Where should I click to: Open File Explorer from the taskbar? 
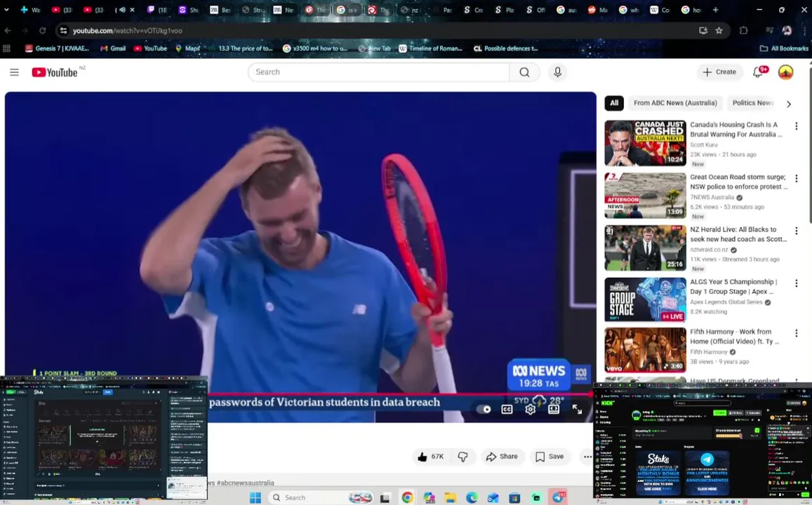click(451, 498)
